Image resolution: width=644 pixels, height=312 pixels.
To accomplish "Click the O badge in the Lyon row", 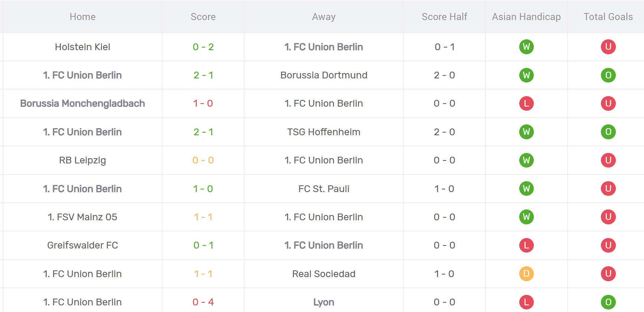I will (x=608, y=302).
